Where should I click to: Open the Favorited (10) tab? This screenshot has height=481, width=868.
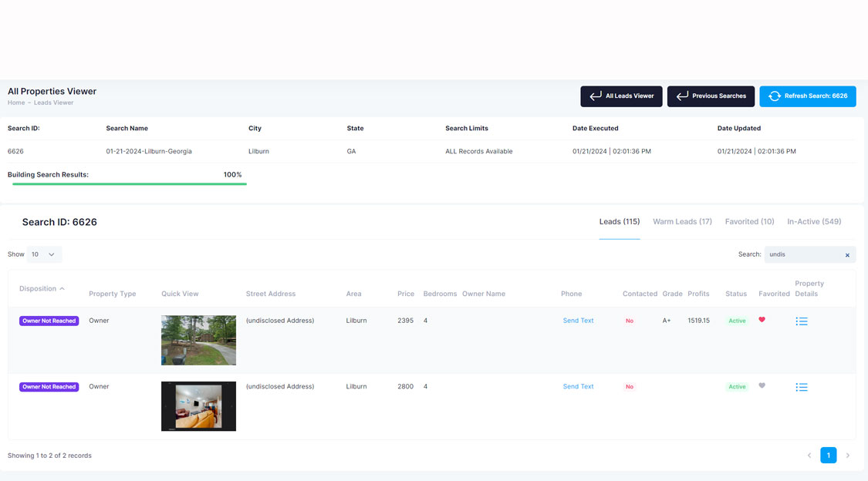[749, 222]
